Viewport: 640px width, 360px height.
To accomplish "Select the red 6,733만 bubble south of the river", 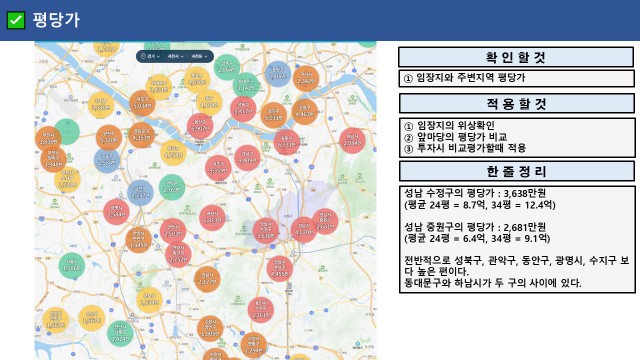I will coord(287,142).
